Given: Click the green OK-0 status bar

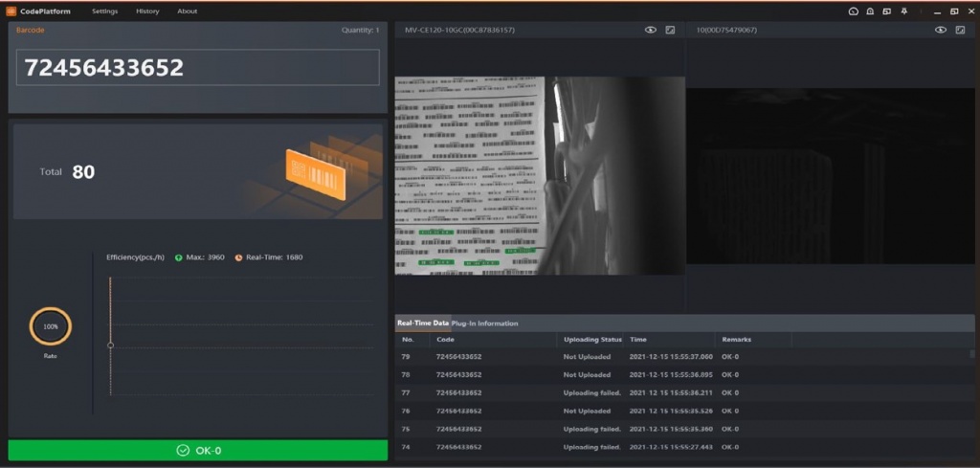Looking at the screenshot, I should [x=198, y=451].
